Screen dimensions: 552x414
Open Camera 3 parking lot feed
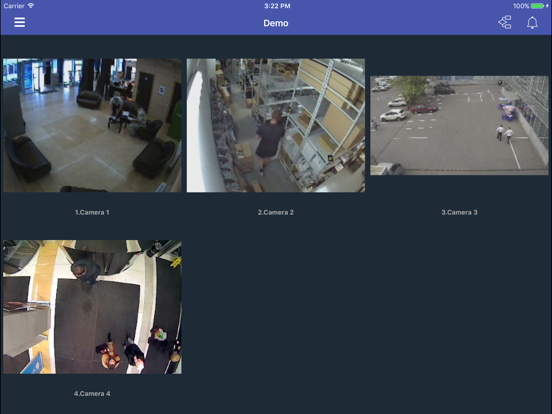pos(459,125)
